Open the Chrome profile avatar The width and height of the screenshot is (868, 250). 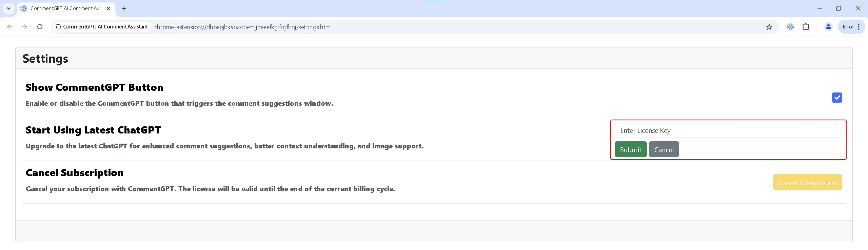[828, 27]
